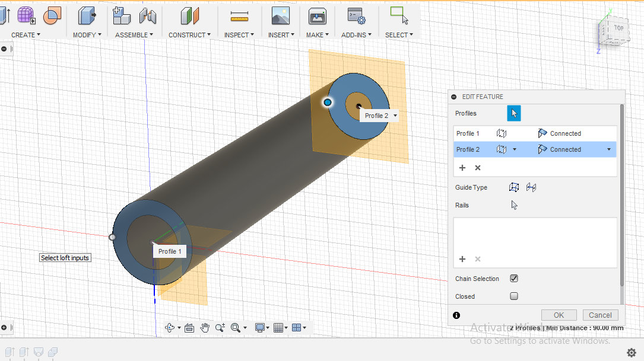
Task: Click the Rails selection cursor icon
Action: 514,205
